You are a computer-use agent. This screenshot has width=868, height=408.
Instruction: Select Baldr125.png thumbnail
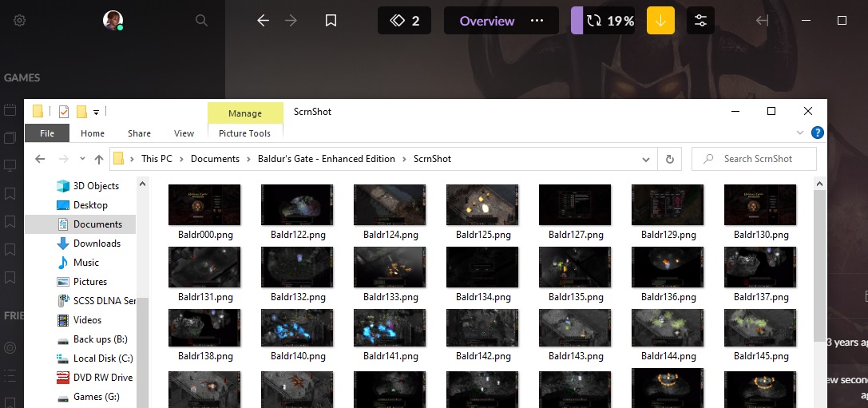click(483, 205)
